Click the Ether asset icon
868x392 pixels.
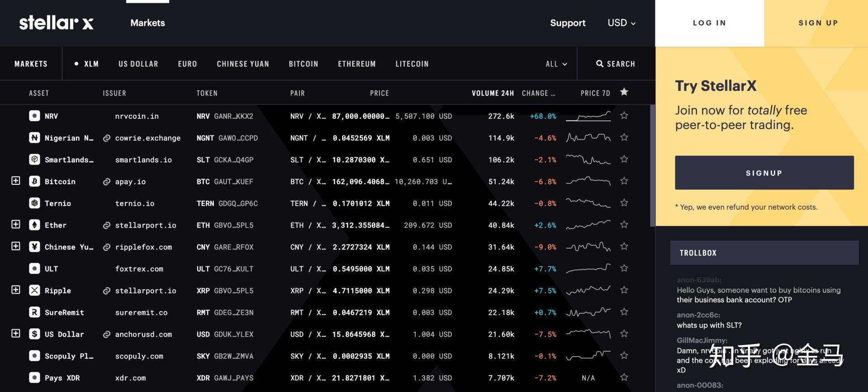coord(34,225)
